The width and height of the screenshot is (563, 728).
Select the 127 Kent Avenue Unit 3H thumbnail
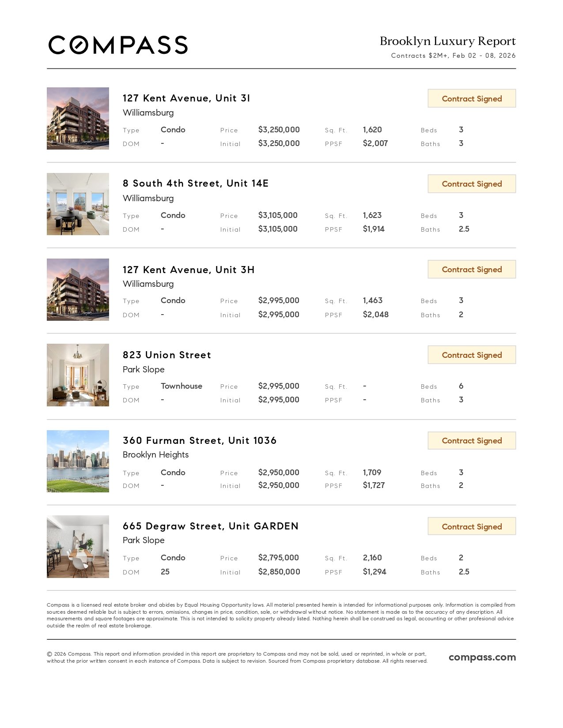pyautogui.click(x=78, y=289)
